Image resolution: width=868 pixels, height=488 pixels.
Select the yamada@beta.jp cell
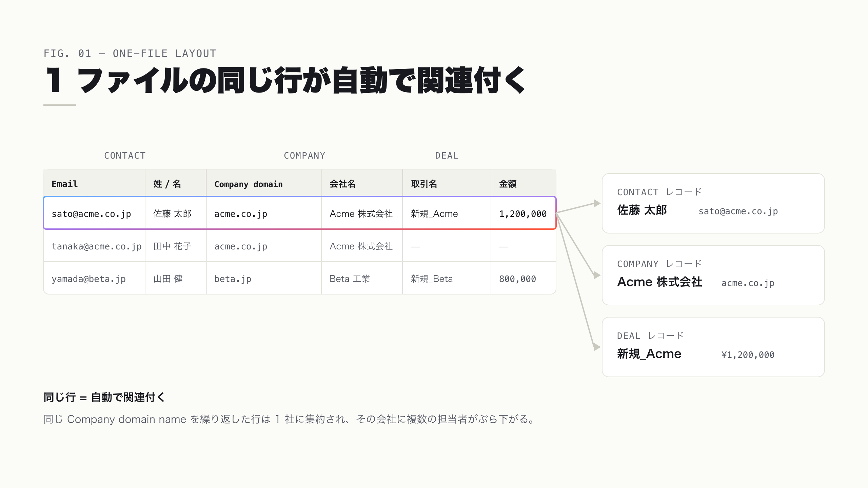pos(94,279)
